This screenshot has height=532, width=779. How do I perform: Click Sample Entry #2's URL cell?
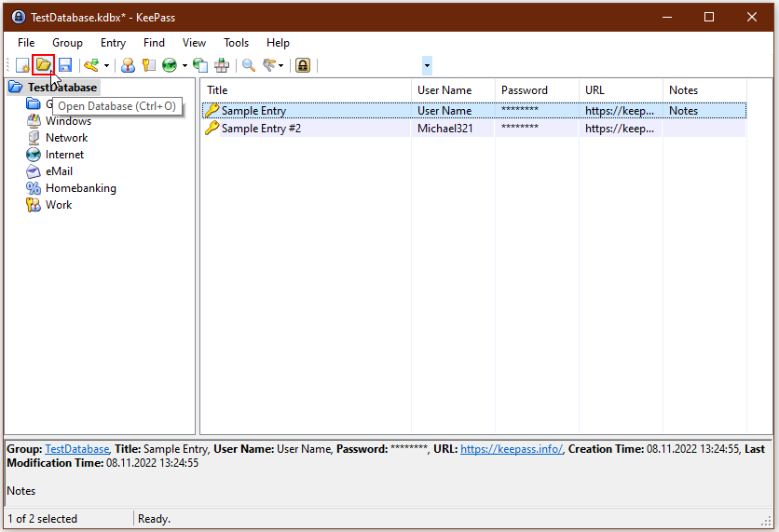[620, 129]
